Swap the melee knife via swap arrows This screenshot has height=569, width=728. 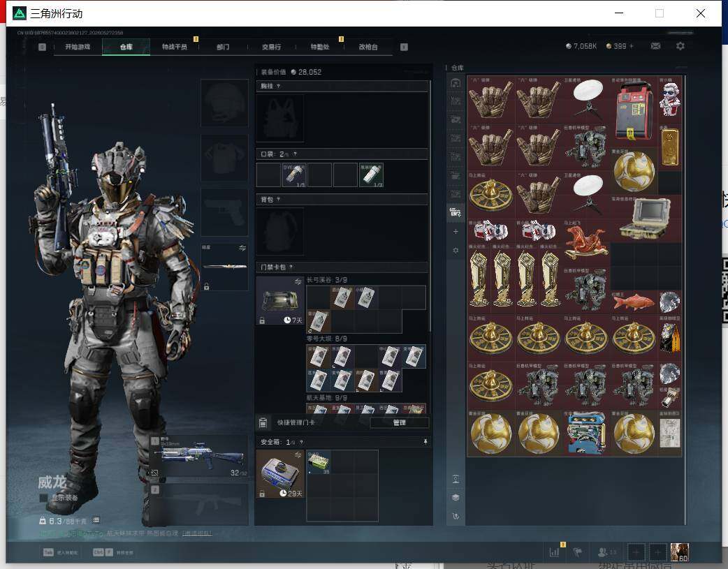coord(242,249)
